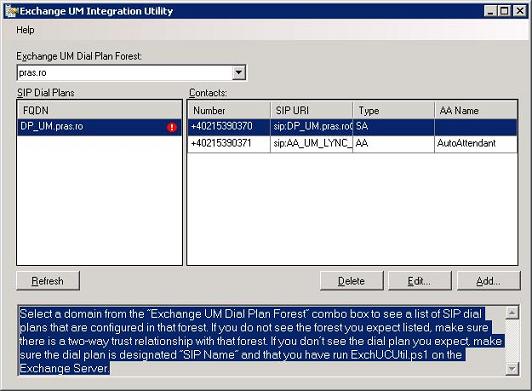532x391 pixels.
Task: Select the contact row +40215390370
Action: (352, 127)
